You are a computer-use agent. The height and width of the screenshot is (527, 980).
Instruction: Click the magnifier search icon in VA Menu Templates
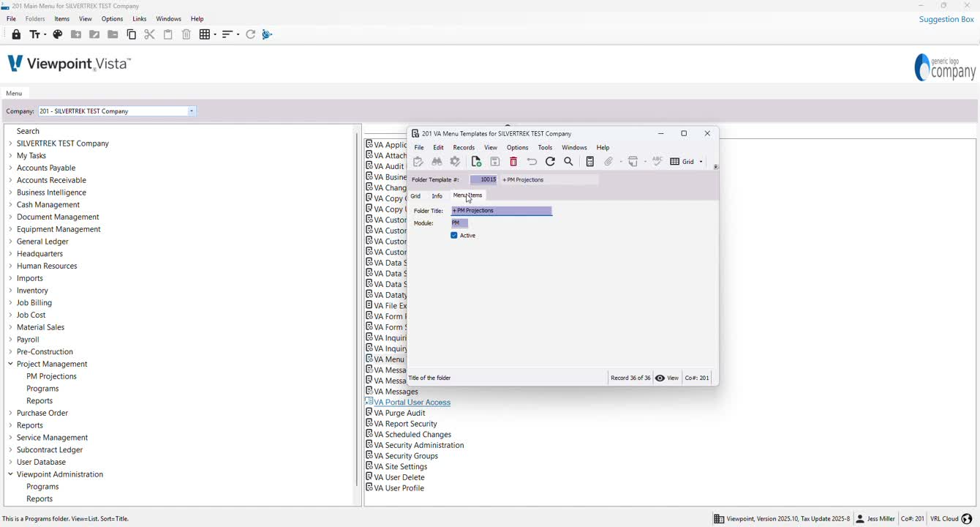click(x=569, y=162)
